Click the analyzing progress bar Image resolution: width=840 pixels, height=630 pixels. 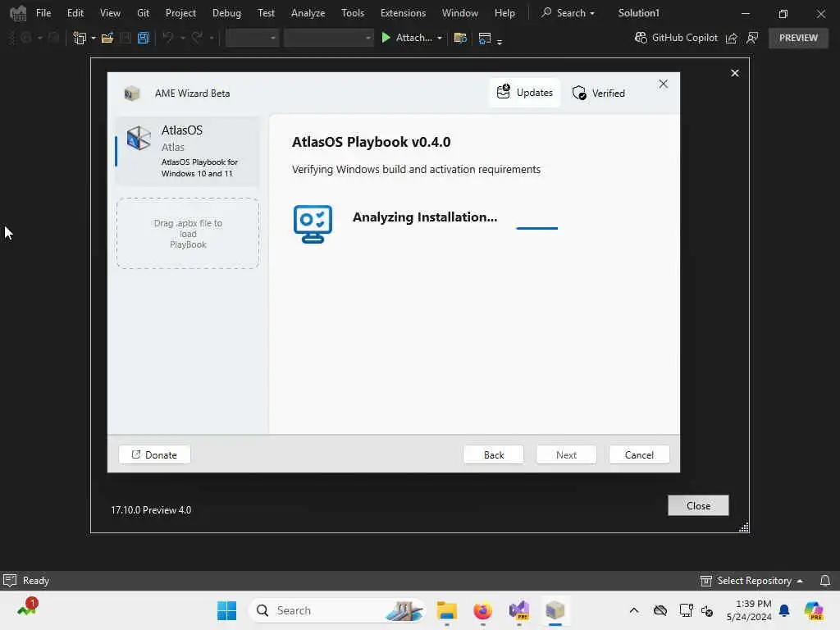click(536, 228)
